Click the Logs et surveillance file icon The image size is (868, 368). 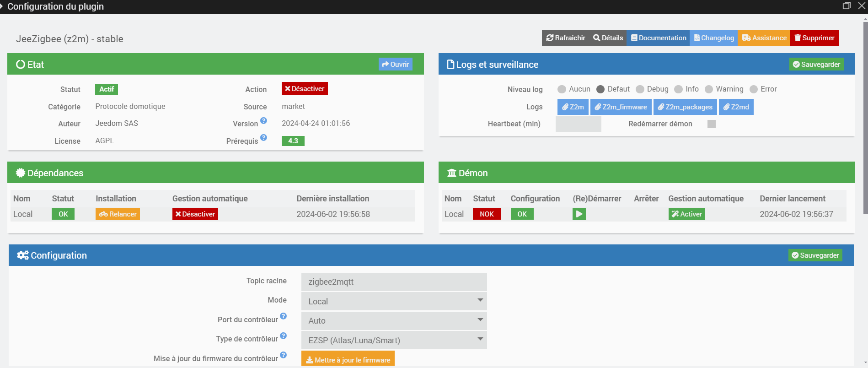[450, 65]
